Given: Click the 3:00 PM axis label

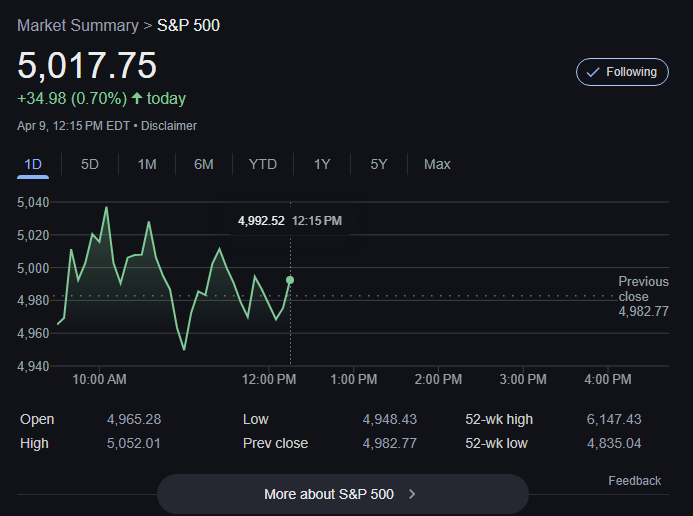Looking at the screenshot, I should click(523, 379).
